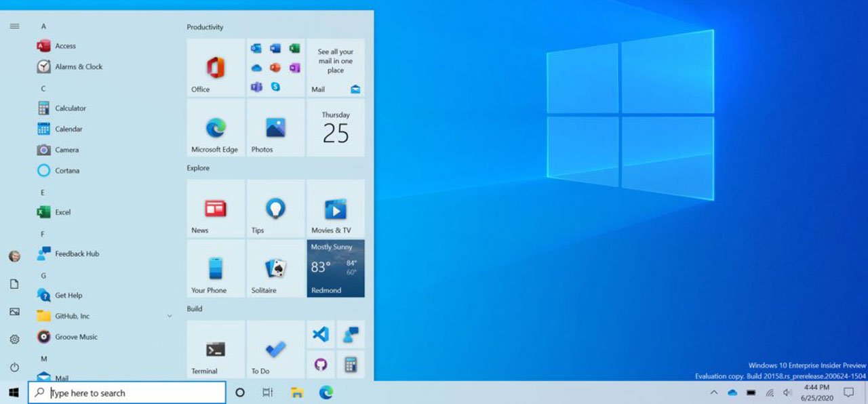
Task: Open OneNote in the Office apps folder tile
Action: (294, 68)
